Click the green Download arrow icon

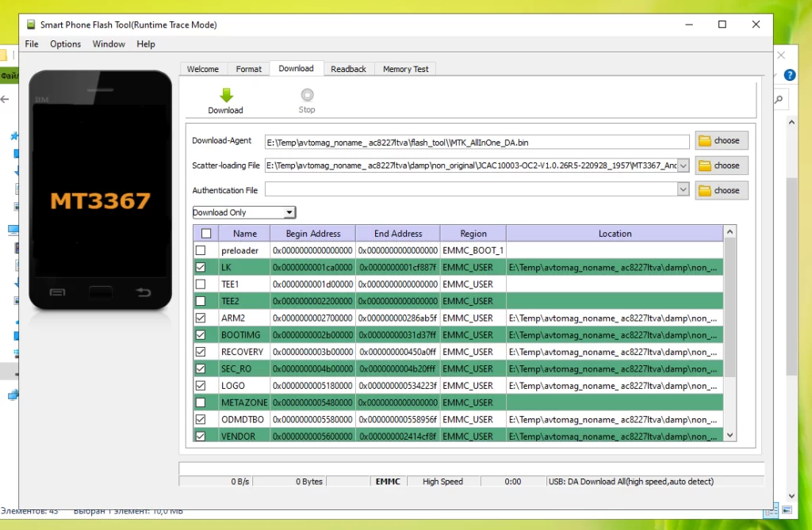(226, 95)
